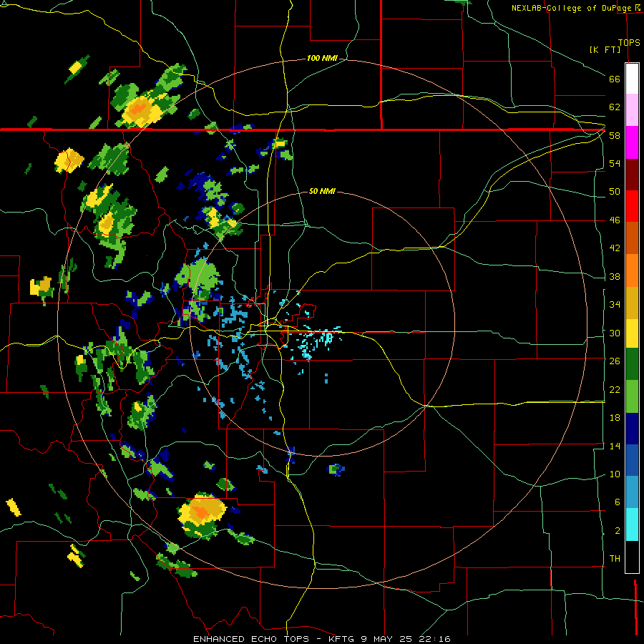Image resolution: width=644 pixels, height=644 pixels.
Task: Click the legend scale value 34
Action: coord(615,304)
